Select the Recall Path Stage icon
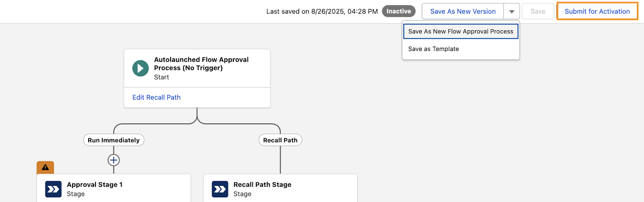Image resolution: width=644 pixels, height=202 pixels. click(x=220, y=189)
